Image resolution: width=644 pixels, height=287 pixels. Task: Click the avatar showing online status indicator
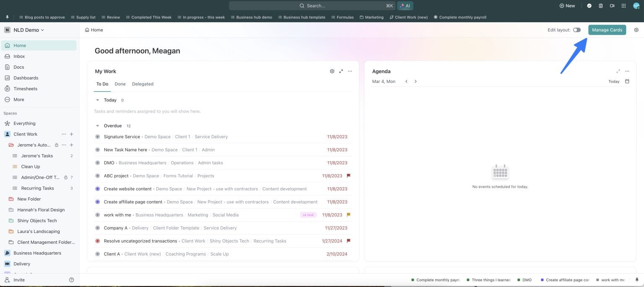636,5
